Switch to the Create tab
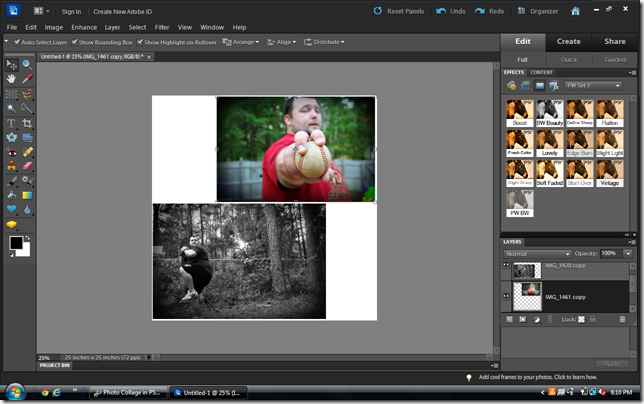Image resolution: width=644 pixels, height=404 pixels. pyautogui.click(x=568, y=41)
